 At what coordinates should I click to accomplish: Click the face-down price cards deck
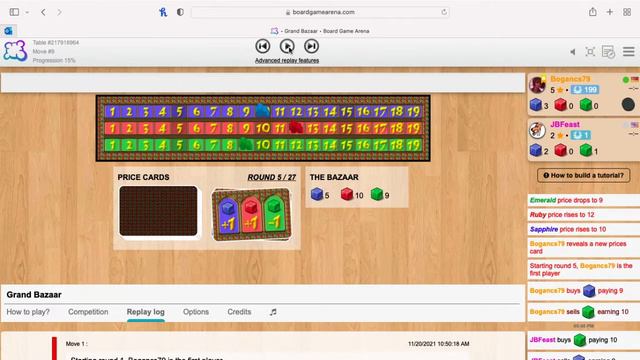tap(158, 211)
